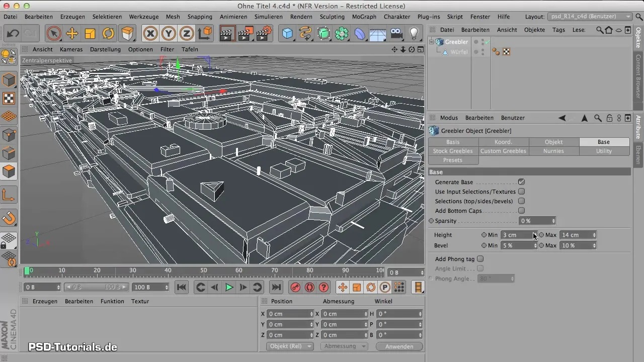Open the Objekt (Rel) dropdown
644x362 pixels.
click(x=290, y=346)
